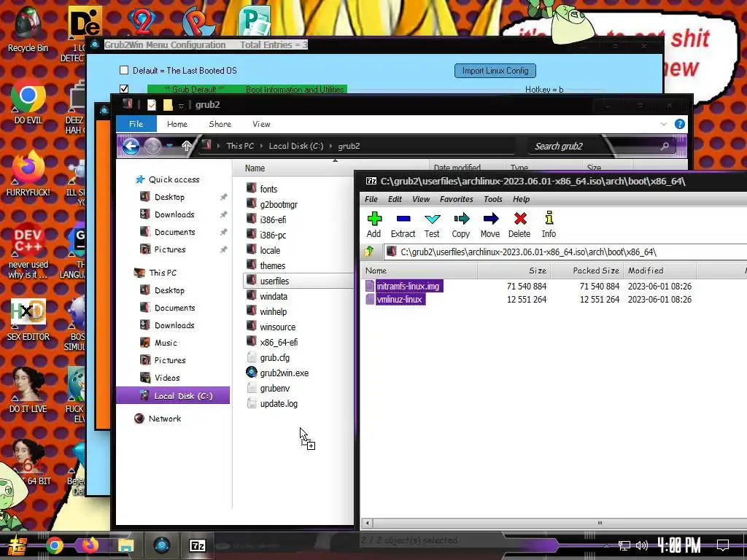Click the 7-Zip path address field

[x=565, y=252]
